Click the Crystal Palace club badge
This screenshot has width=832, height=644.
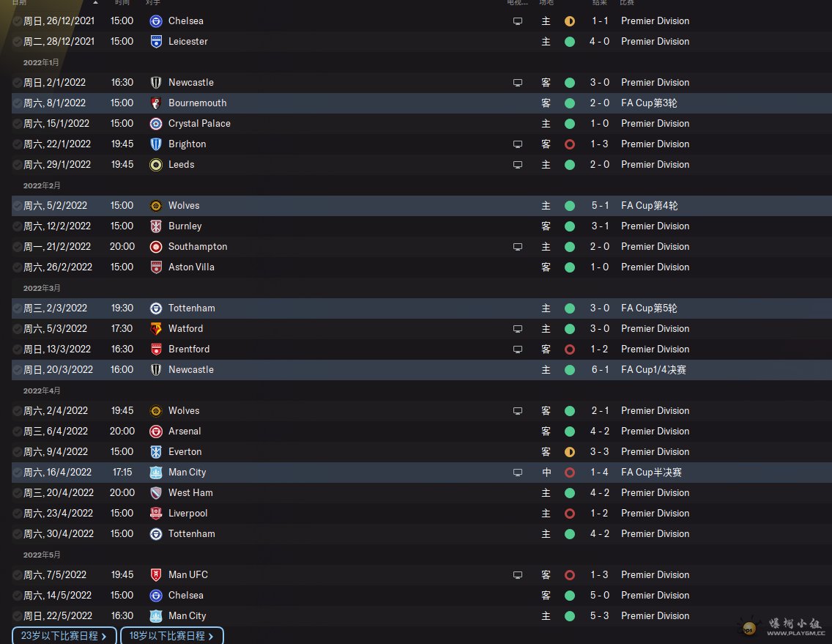pyautogui.click(x=156, y=124)
